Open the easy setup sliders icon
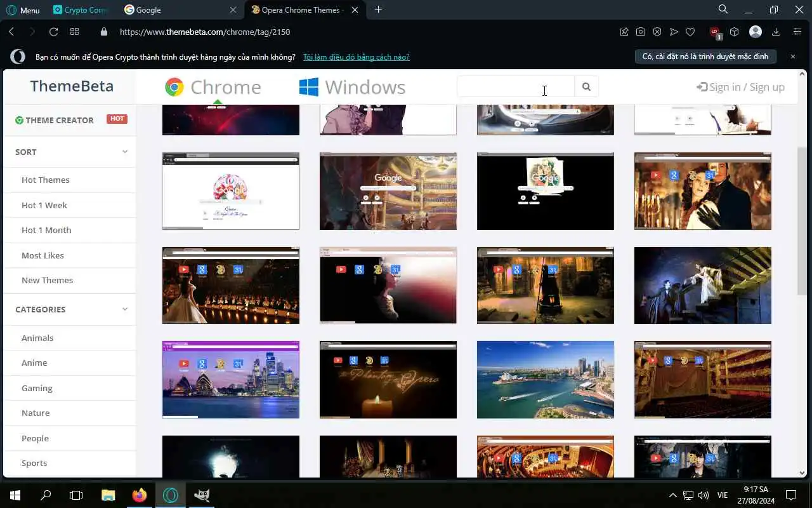Image resolution: width=812 pixels, height=508 pixels. pos(797,32)
